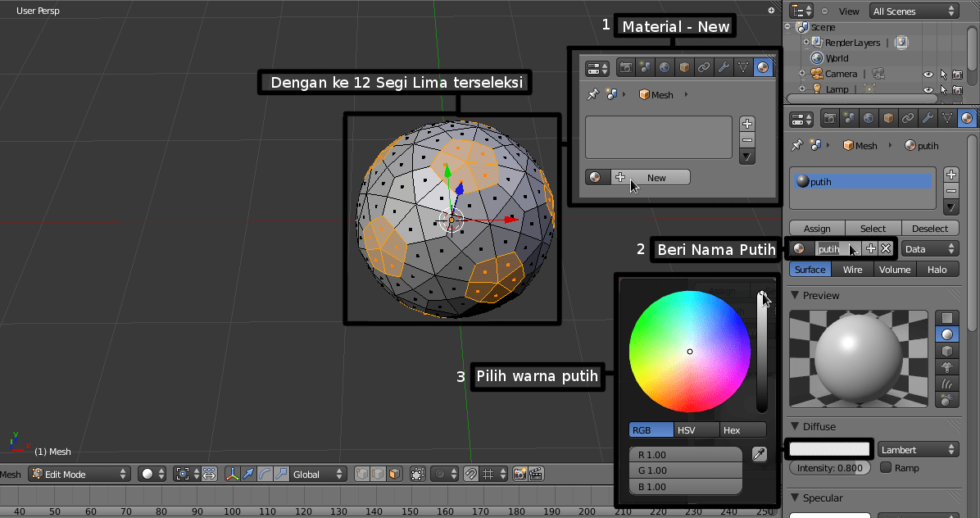Click the Assign button
Image resolution: width=980 pixels, height=518 pixels.
817,229
